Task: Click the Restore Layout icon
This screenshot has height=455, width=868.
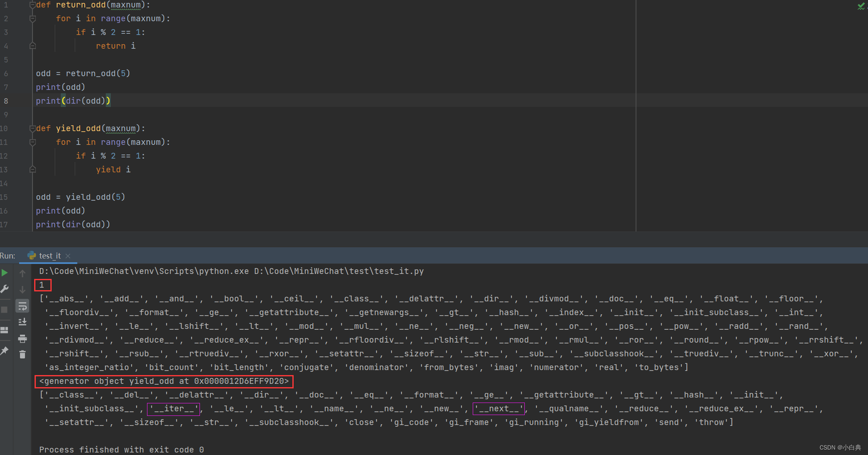Action: (x=5, y=330)
